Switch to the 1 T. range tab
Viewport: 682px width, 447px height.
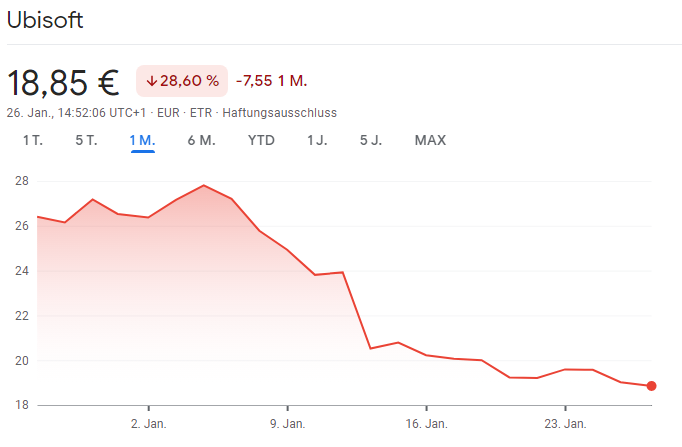pos(33,140)
